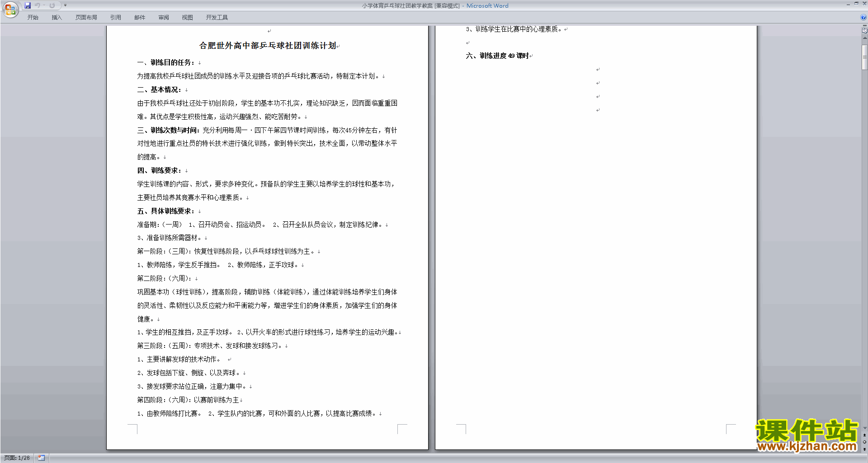Click the page count 页面: 1/28 indicator
868x463 pixels.
(17, 458)
